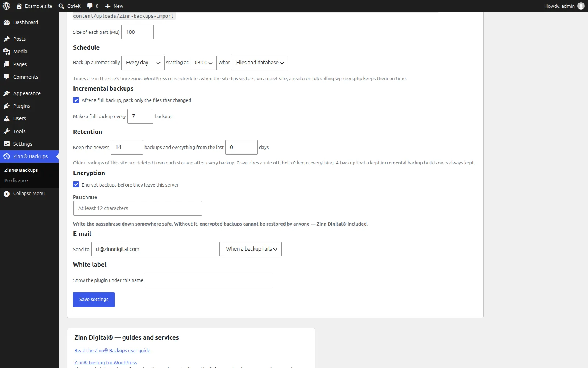
Task: Click the Posts pushpin icon
Action: point(7,39)
